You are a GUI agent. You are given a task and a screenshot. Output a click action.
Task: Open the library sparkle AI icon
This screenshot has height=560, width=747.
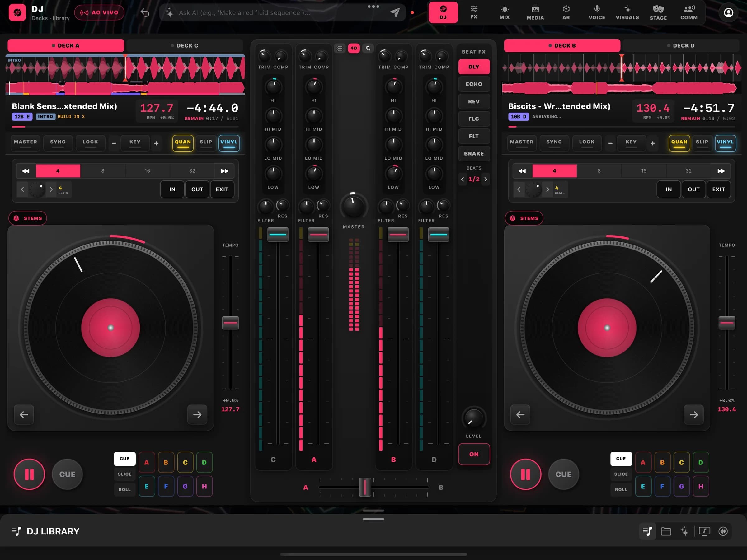coord(684,531)
